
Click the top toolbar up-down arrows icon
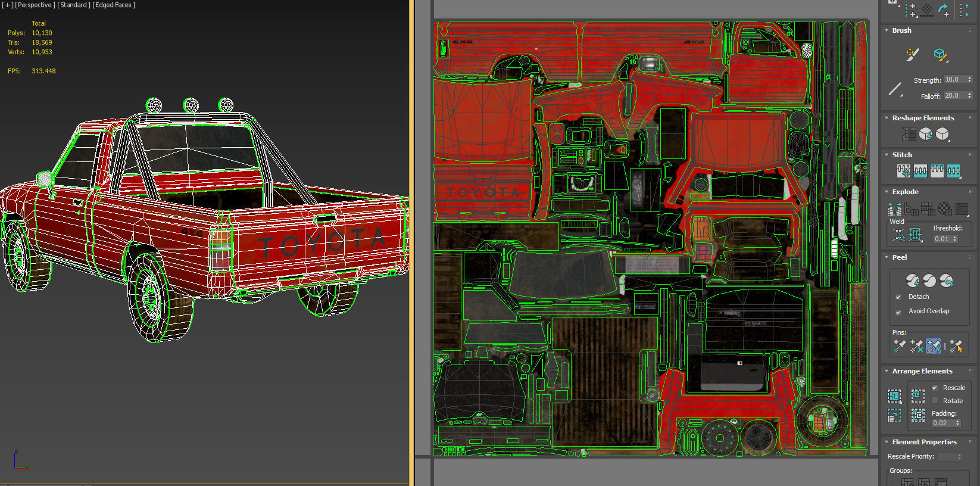[x=964, y=10]
